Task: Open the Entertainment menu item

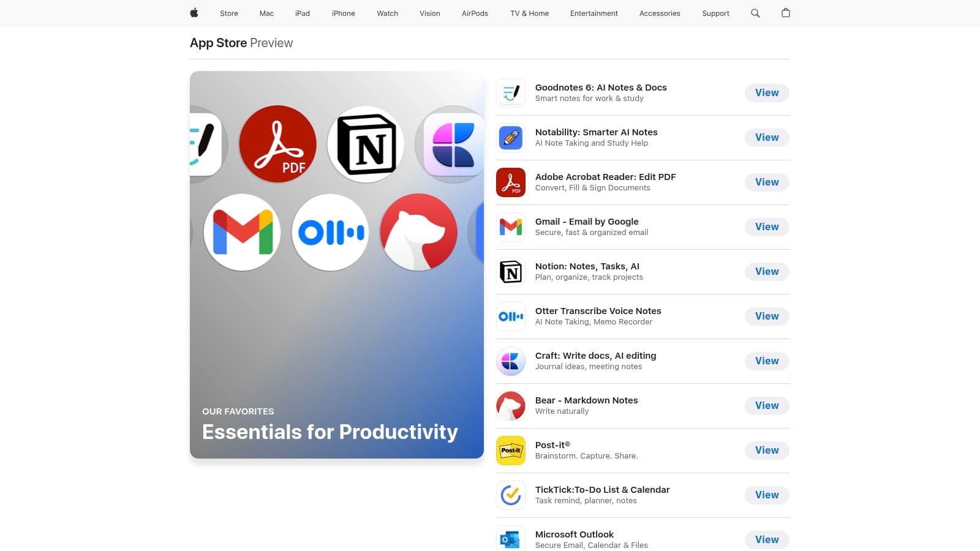Action: 594,13
